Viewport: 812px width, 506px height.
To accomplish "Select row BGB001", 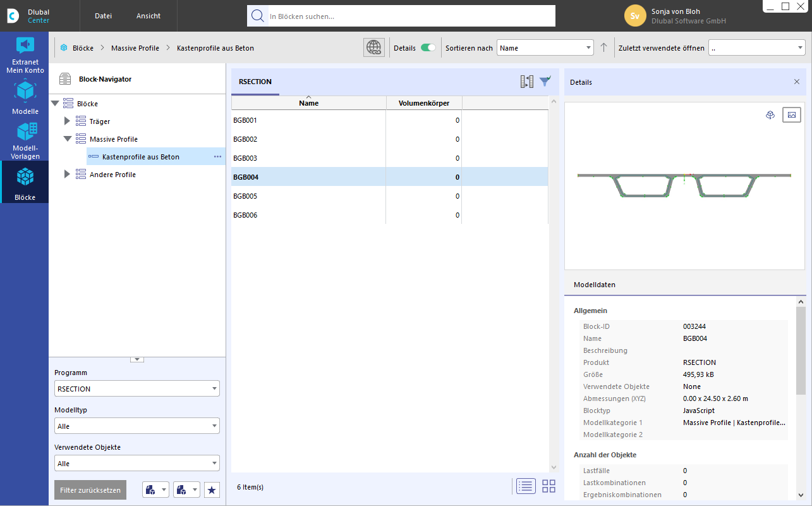I will click(390, 120).
